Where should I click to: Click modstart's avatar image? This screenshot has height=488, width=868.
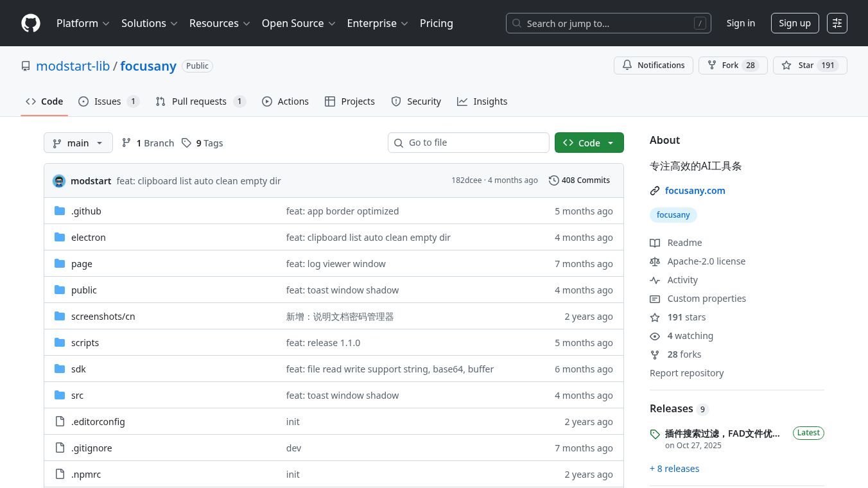tap(59, 181)
